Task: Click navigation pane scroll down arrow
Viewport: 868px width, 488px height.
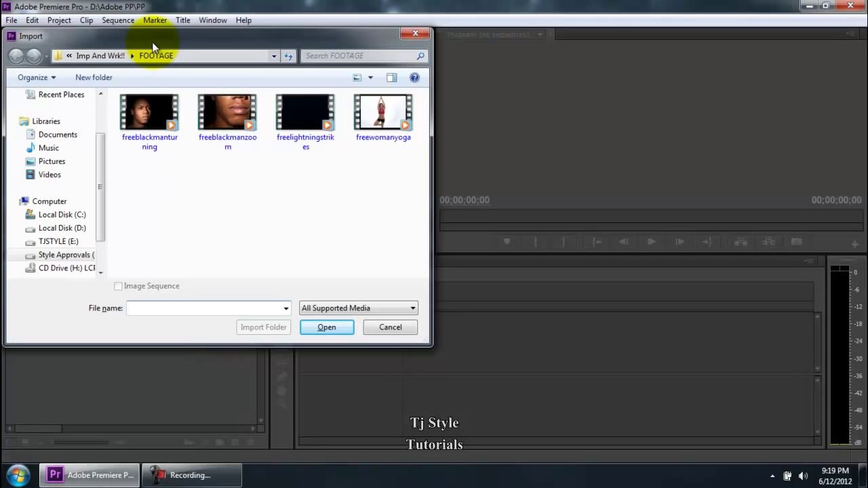Action: click(100, 272)
